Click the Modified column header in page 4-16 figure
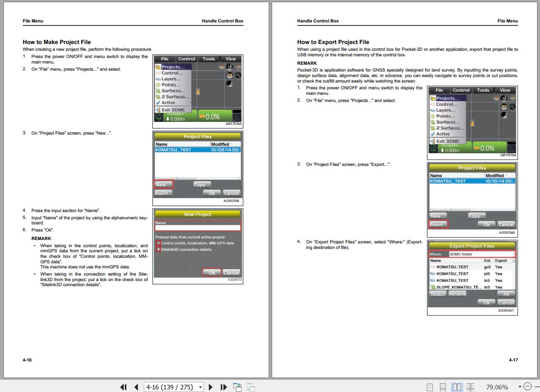The width and height of the screenshot is (540, 392). click(x=226, y=144)
